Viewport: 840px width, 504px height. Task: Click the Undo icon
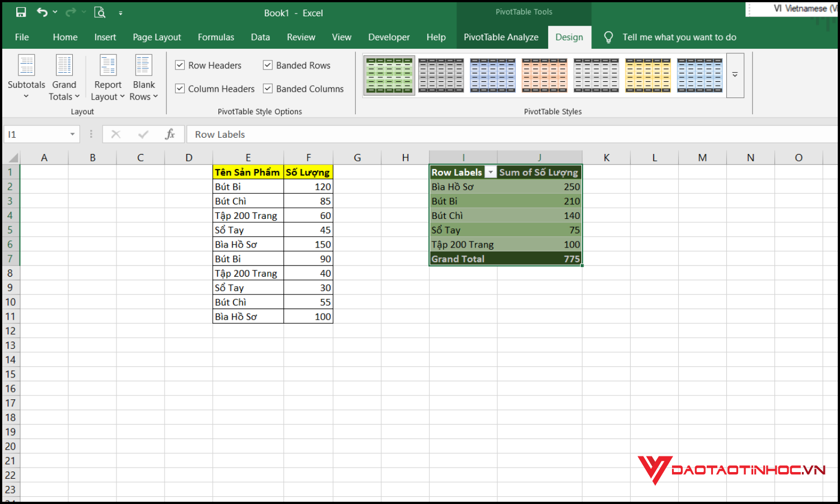43,12
